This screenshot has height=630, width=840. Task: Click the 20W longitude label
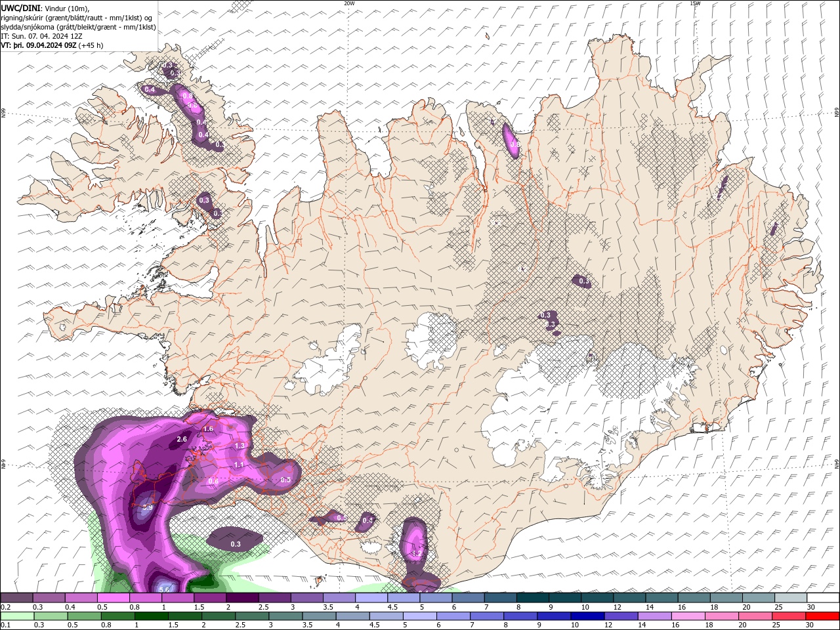click(349, 3)
